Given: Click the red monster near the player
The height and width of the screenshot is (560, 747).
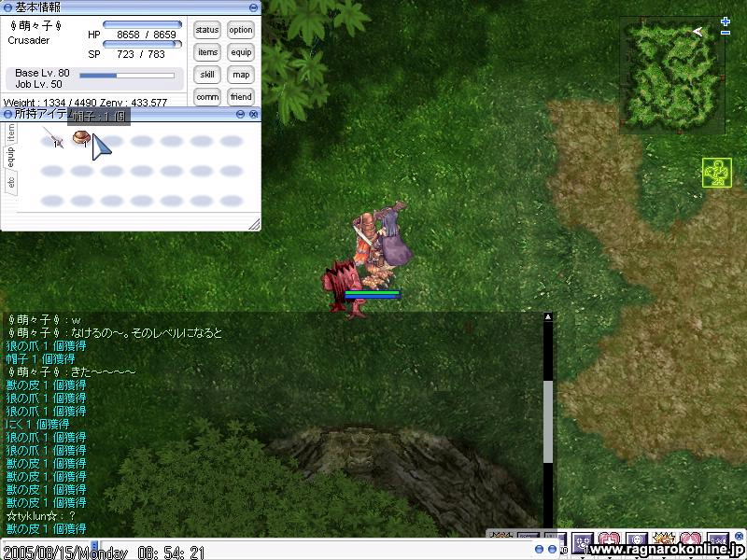Looking at the screenshot, I should click(x=344, y=288).
